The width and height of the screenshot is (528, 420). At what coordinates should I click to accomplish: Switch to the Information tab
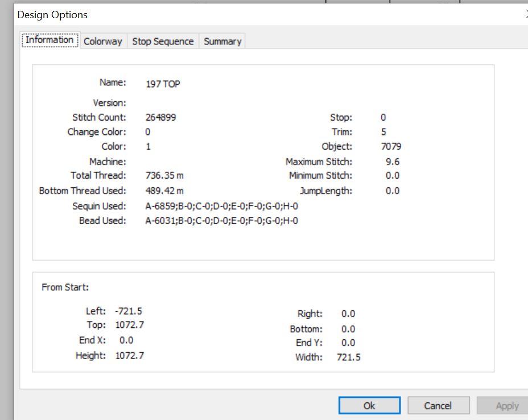pos(50,40)
